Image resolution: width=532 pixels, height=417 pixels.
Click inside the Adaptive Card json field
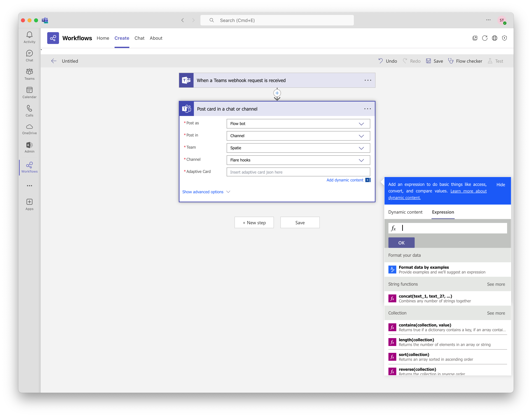pyautogui.click(x=298, y=172)
